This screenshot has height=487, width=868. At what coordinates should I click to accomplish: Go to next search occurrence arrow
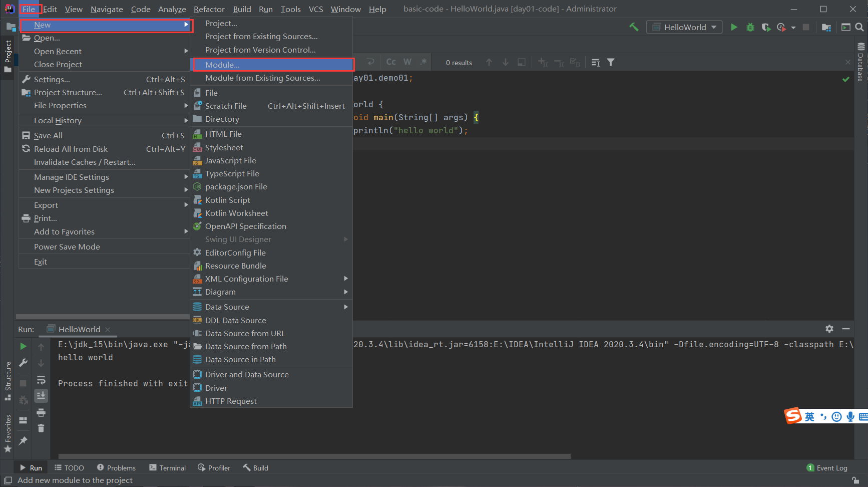tap(506, 62)
